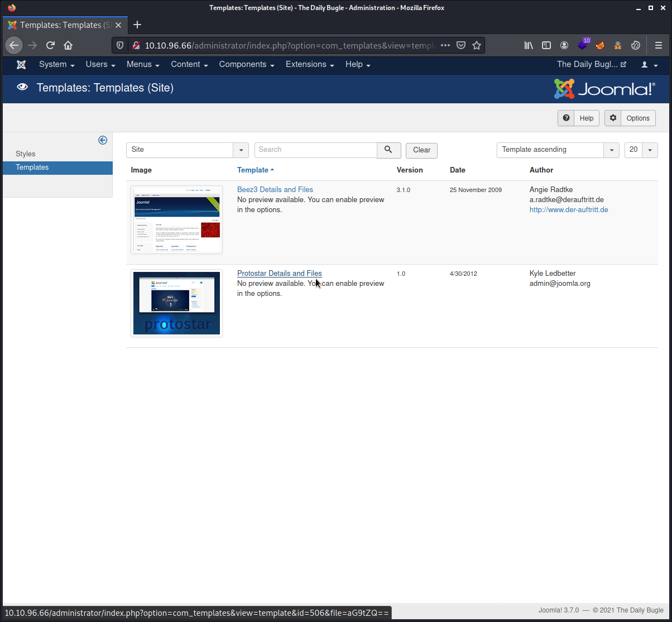Click the a.radtke@derauftritt.de email text
Image resolution: width=672 pixels, height=622 pixels.
click(567, 200)
